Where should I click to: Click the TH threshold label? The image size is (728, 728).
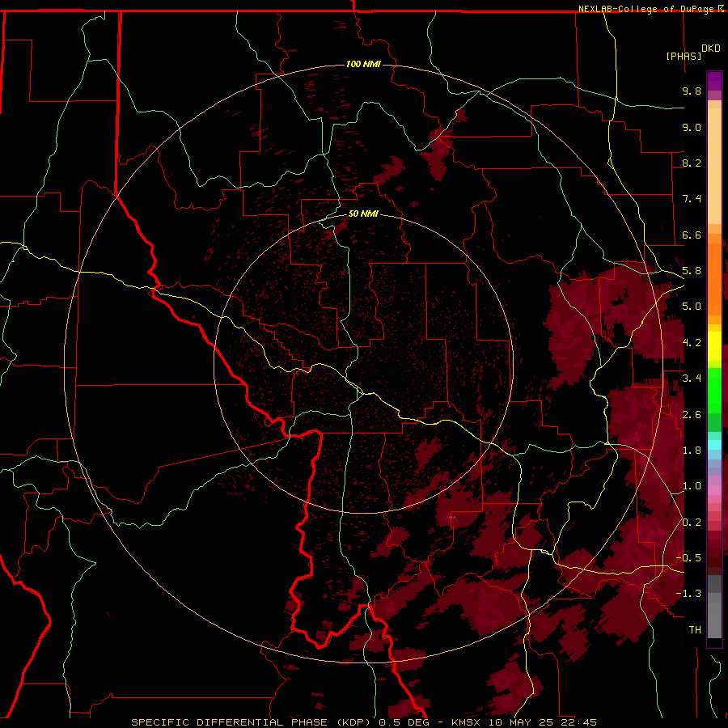click(695, 630)
